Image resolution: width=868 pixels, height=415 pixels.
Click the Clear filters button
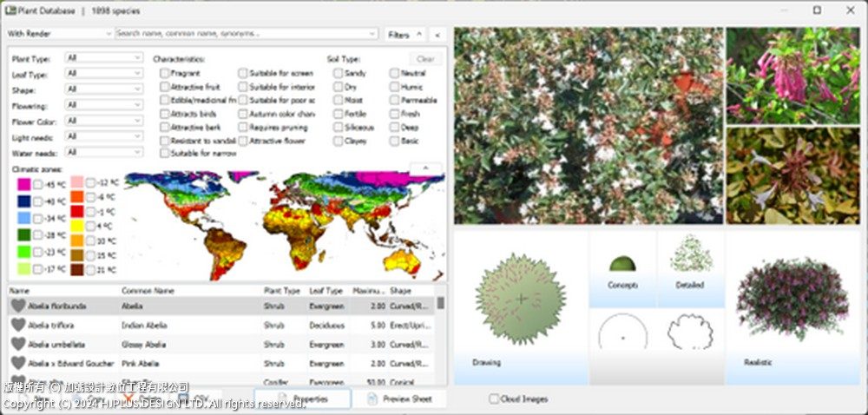click(x=425, y=59)
